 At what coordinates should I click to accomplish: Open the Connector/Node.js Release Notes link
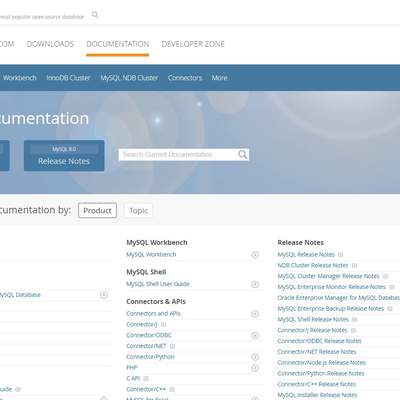[322, 362]
